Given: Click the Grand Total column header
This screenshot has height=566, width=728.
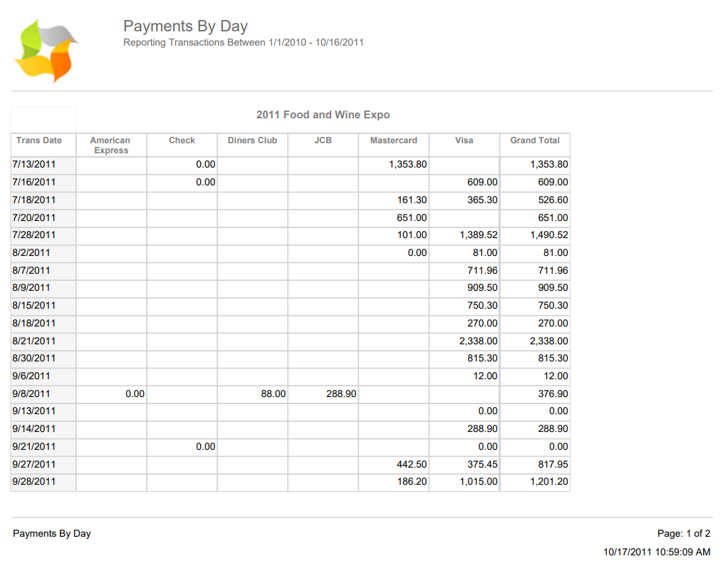Looking at the screenshot, I should click(x=534, y=141).
